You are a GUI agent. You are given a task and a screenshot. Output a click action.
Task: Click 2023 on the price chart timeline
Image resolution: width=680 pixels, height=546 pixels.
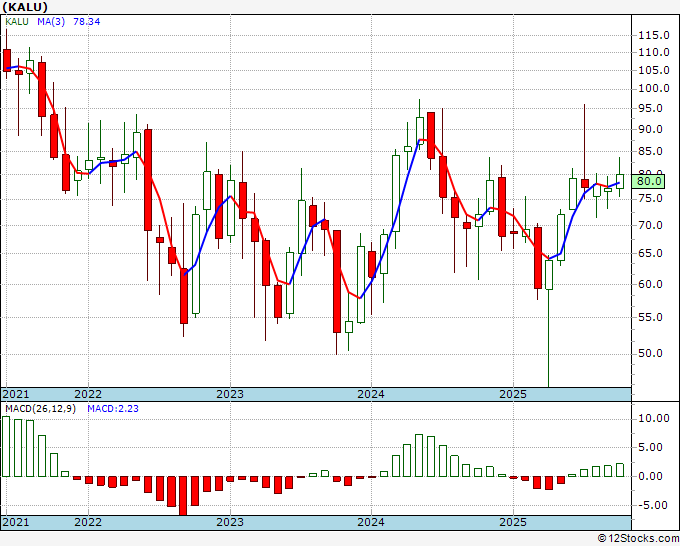tap(230, 394)
